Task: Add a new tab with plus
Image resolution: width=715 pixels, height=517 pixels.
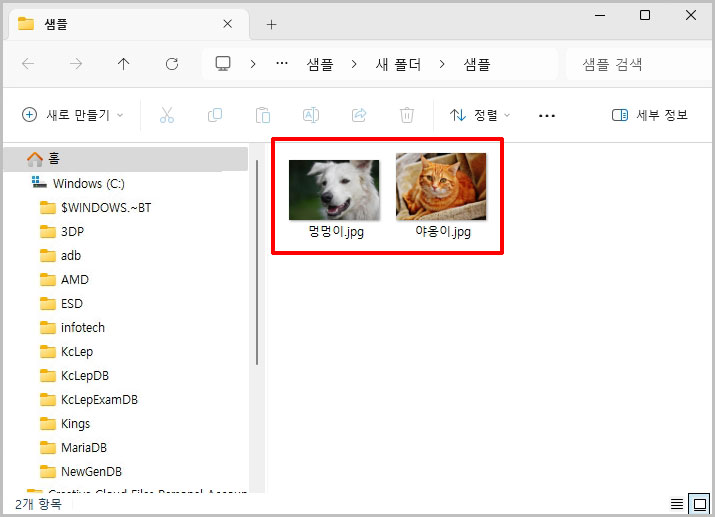Action: pos(271,25)
